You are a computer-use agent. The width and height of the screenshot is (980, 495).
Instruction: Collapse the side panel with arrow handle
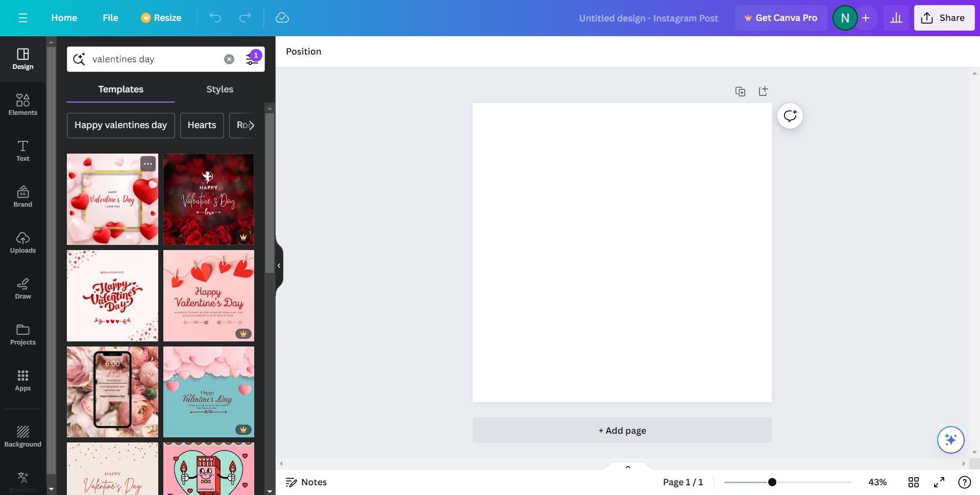click(279, 265)
